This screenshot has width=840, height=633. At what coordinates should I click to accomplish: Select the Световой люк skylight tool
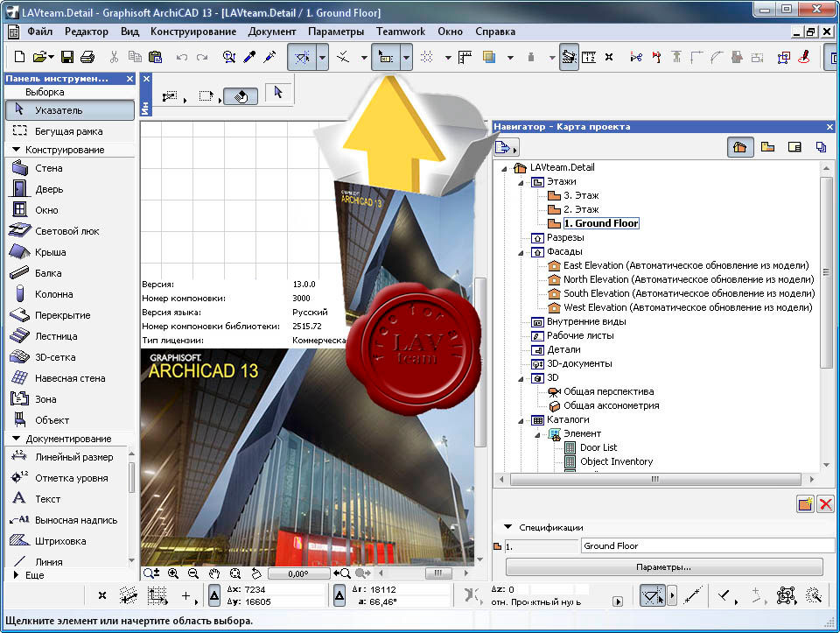pos(68,231)
